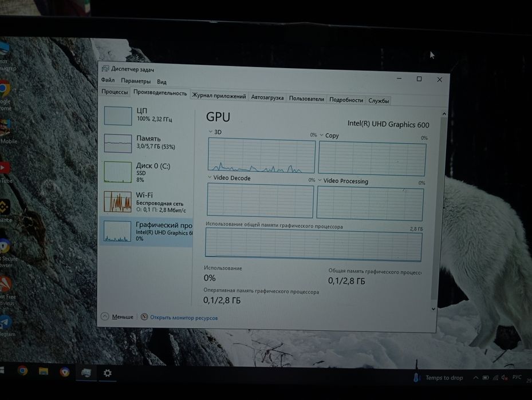The height and width of the screenshot is (400, 532).
Task: Open the Службы tab
Action: pyautogui.click(x=379, y=101)
